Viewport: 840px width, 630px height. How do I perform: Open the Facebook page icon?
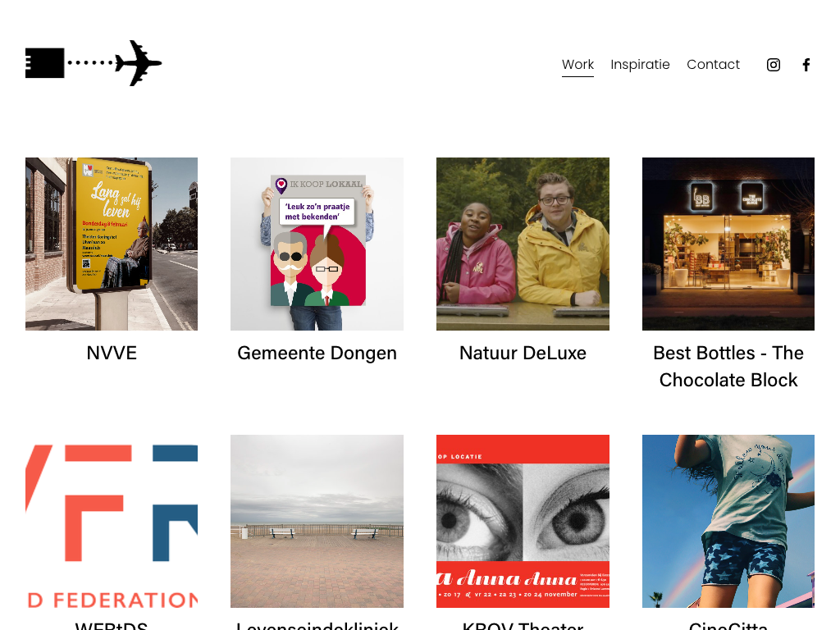click(x=806, y=65)
